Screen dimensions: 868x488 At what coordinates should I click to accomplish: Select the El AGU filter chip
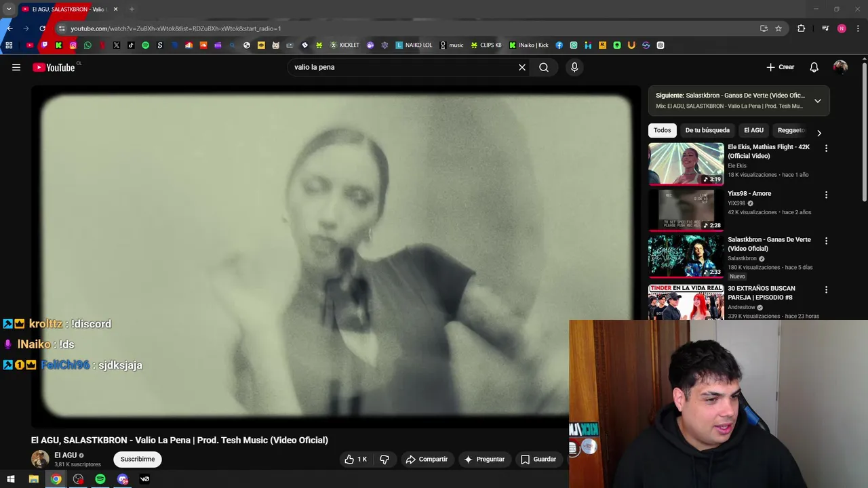point(753,130)
